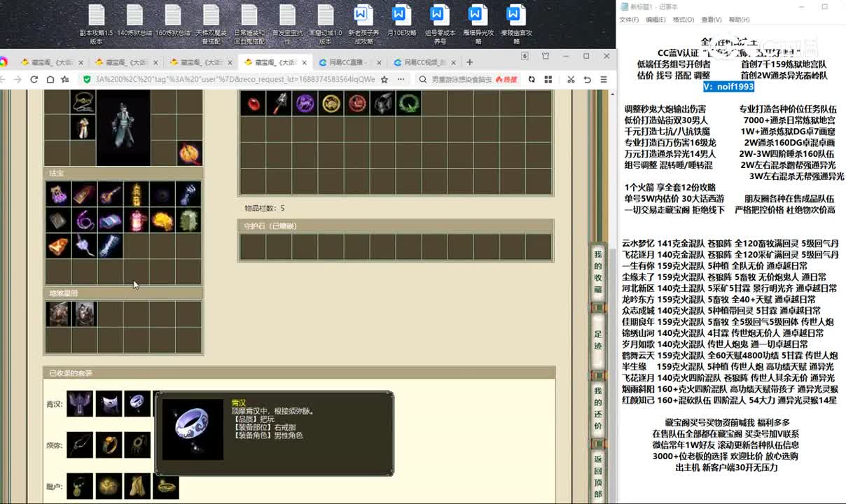Click the helmet icon in 霄汉 set

(80, 404)
